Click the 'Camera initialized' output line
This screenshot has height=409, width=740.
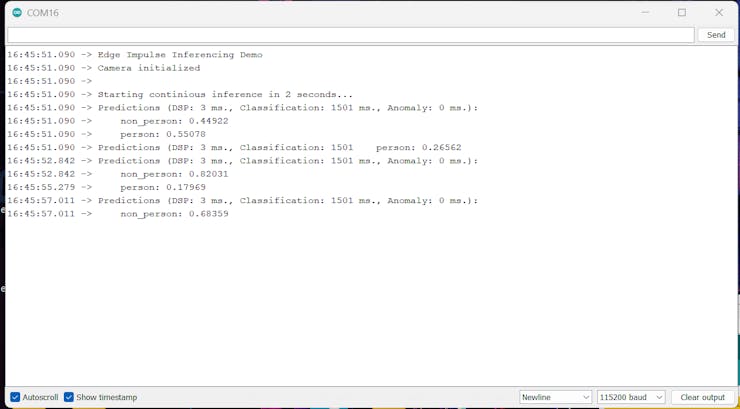149,68
